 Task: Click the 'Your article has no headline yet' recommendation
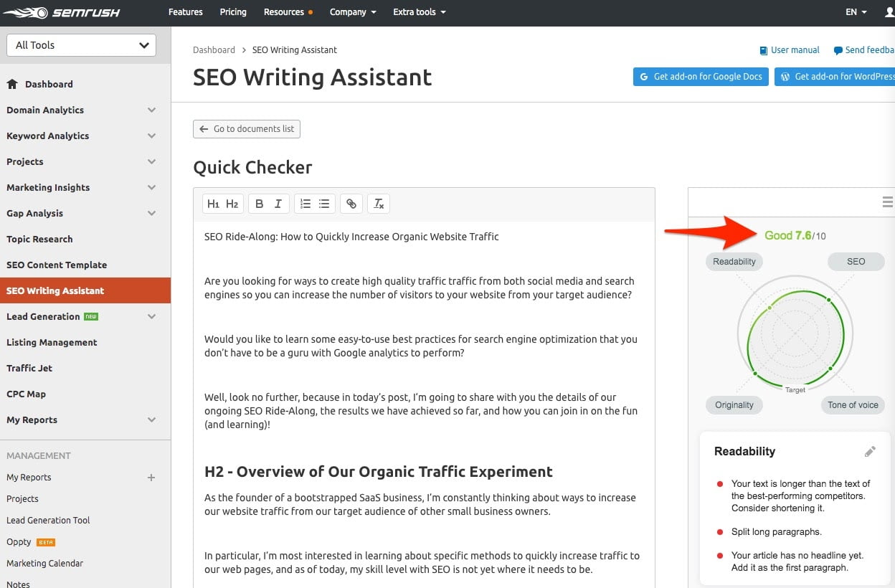(x=797, y=561)
